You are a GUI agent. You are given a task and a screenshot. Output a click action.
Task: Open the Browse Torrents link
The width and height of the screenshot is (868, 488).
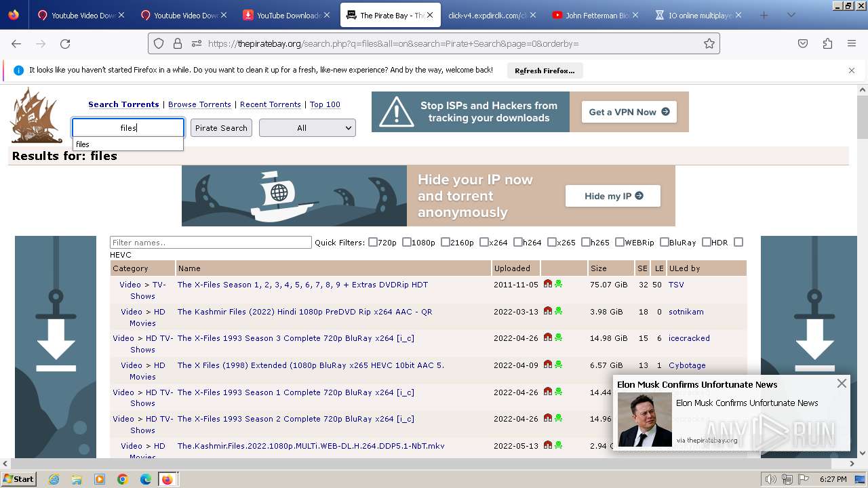(199, 104)
